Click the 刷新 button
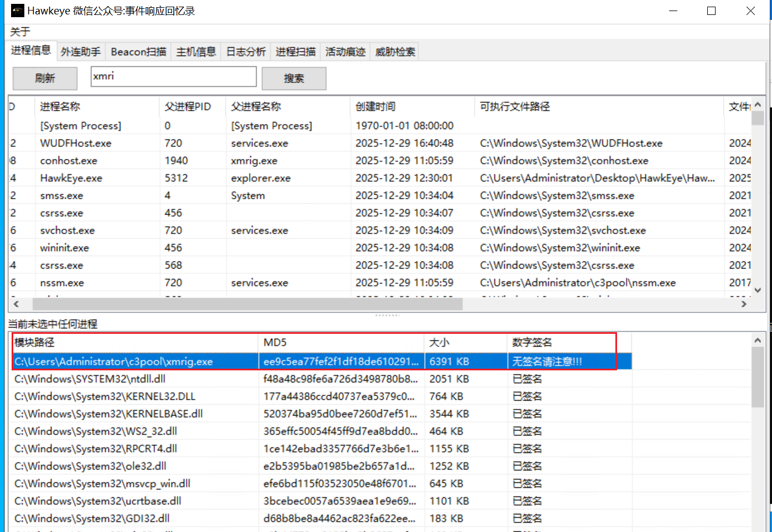The height and width of the screenshot is (532, 772). (45, 78)
